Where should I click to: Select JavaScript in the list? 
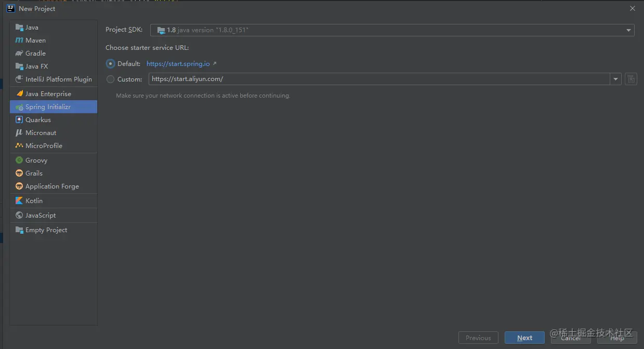click(x=54, y=216)
